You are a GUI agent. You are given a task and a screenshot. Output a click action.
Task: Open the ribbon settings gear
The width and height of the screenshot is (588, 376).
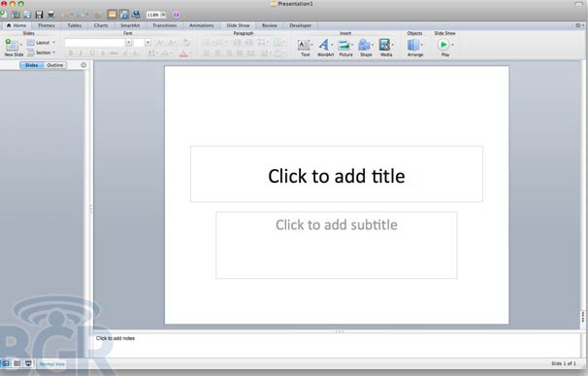click(x=578, y=25)
